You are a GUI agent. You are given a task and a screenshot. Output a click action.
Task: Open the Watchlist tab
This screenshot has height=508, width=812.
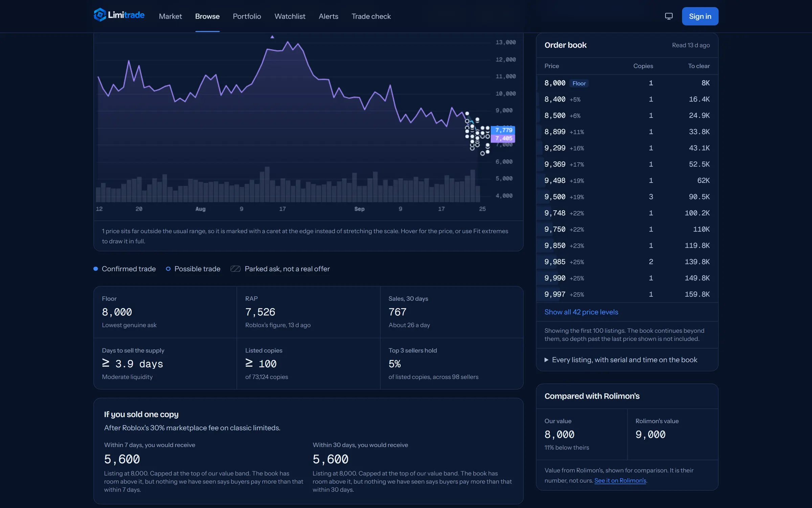(290, 16)
